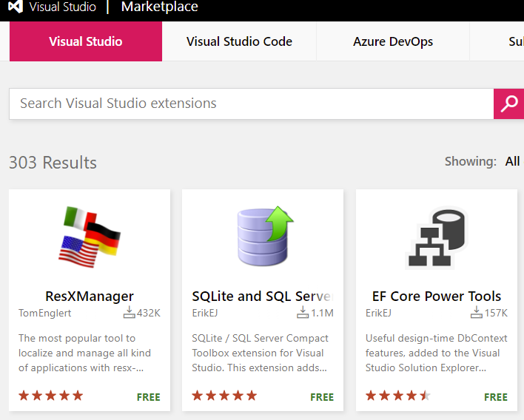Click the SQLite card star rating
The image size is (524, 420).
pos(224,396)
